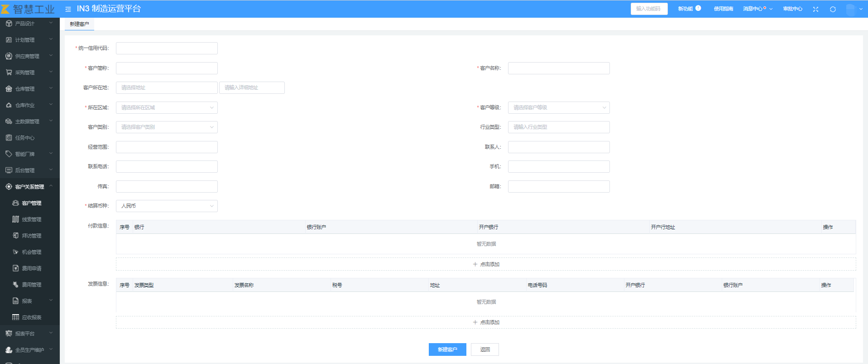Click the 新功能 exclamation badge icon
Viewport: 868px width, 364px height.
[x=698, y=8]
